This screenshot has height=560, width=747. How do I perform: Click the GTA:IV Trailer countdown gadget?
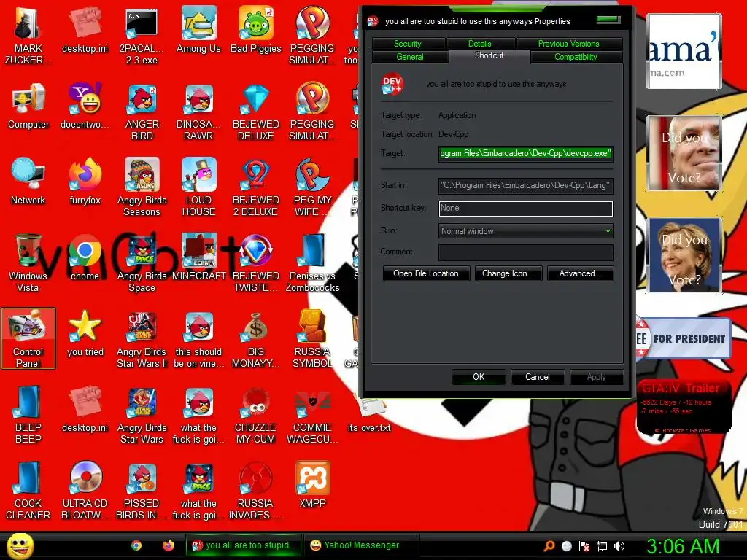tap(684, 408)
